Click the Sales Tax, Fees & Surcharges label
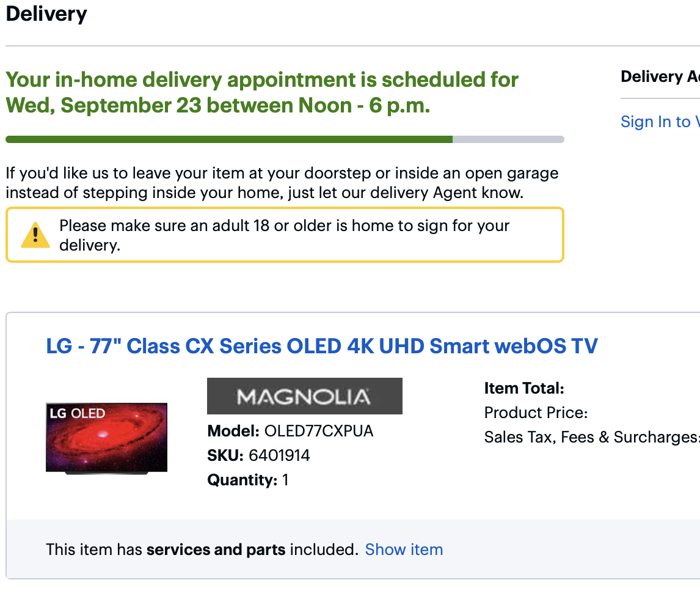Screen dimensions: 700x610 tap(591, 437)
